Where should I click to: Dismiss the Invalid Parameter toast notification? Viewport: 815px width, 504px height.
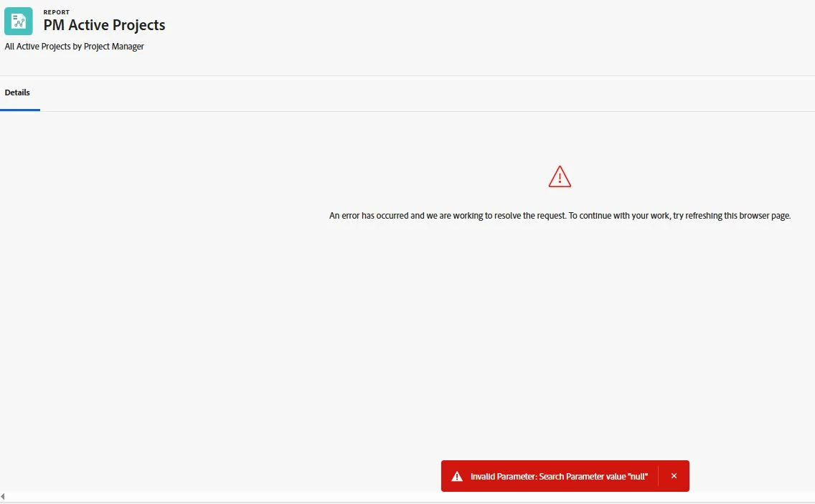[x=674, y=476]
